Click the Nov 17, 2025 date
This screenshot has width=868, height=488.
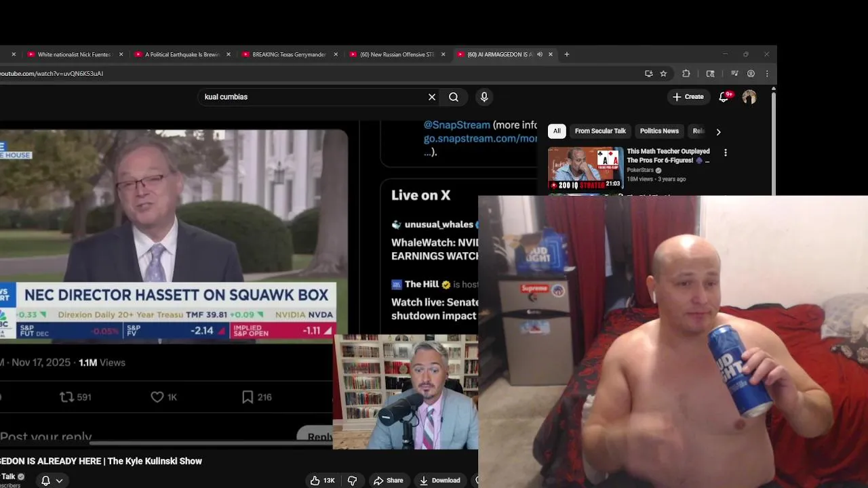pyautogui.click(x=41, y=363)
